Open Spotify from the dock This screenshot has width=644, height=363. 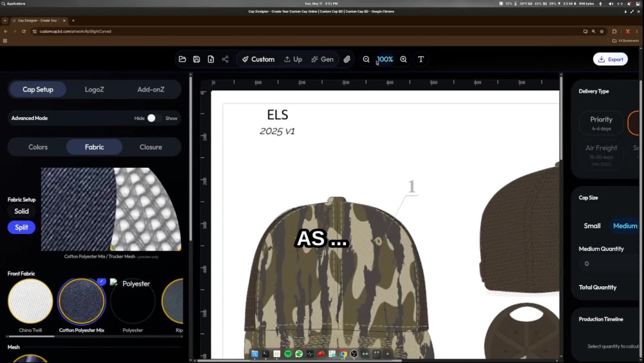coord(288,354)
